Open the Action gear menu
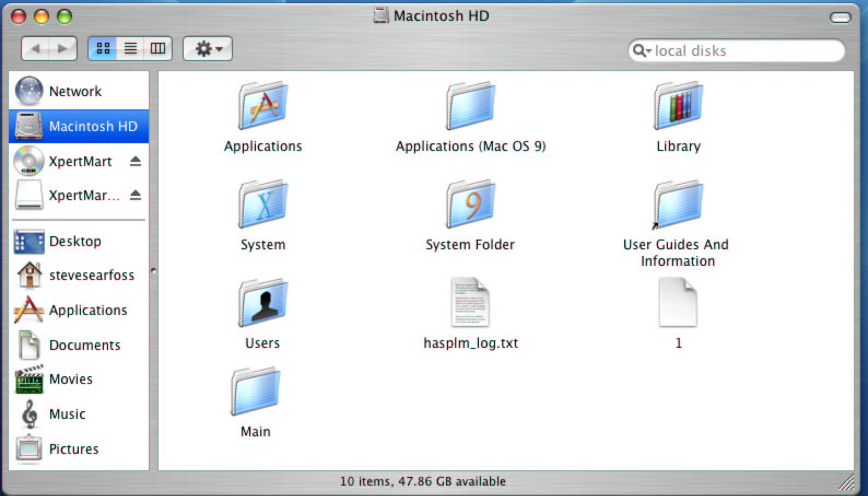 [208, 49]
